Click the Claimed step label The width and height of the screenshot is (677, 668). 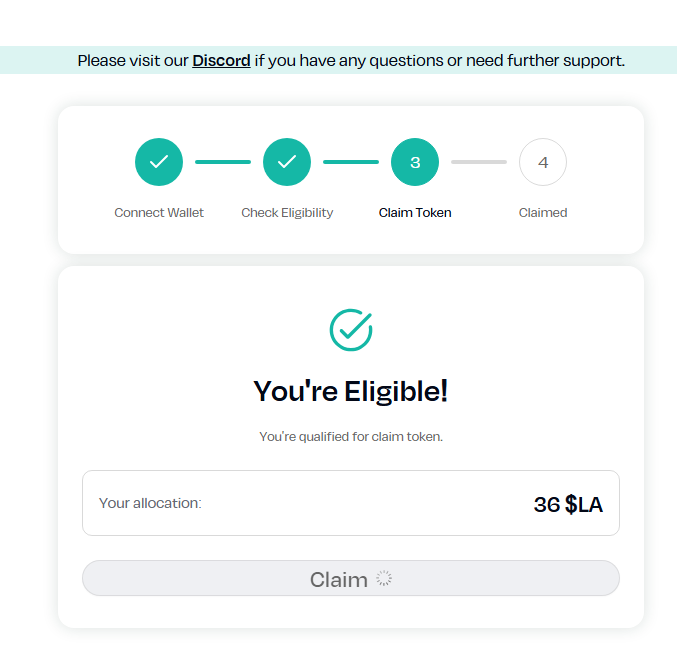pyautogui.click(x=543, y=213)
